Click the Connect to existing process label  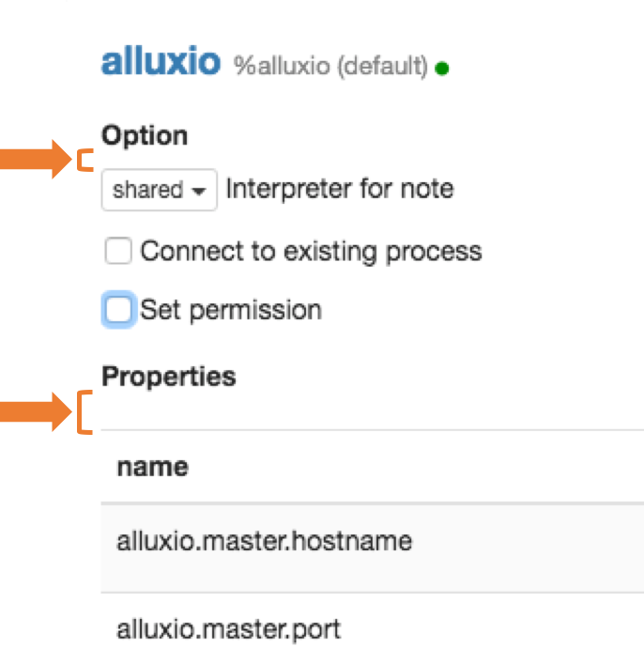[311, 252]
